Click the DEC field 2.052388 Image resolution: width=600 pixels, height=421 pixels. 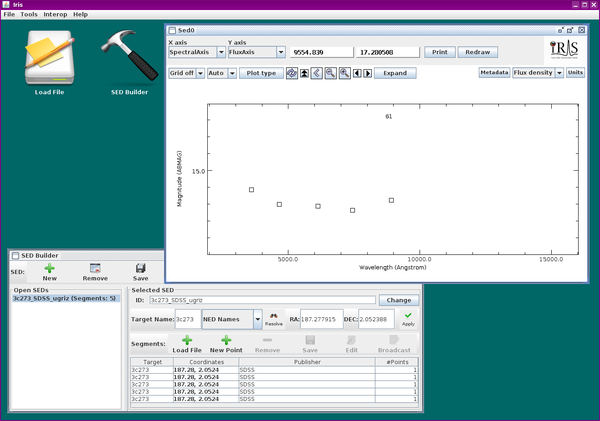(x=376, y=319)
